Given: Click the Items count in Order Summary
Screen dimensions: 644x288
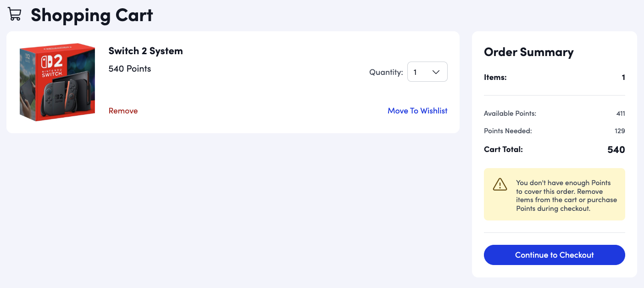Looking at the screenshot, I should [623, 78].
